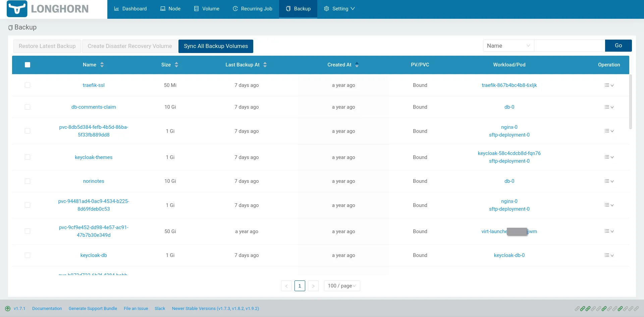
Task: Click the version upgrade icon near v1.7.1
Action: (x=8, y=309)
